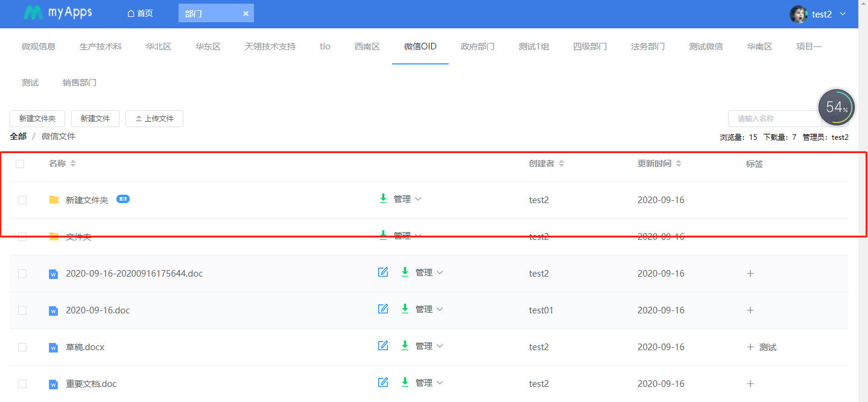Select the 微信OID tab
Screen dimensions: 868x402
coord(420,46)
